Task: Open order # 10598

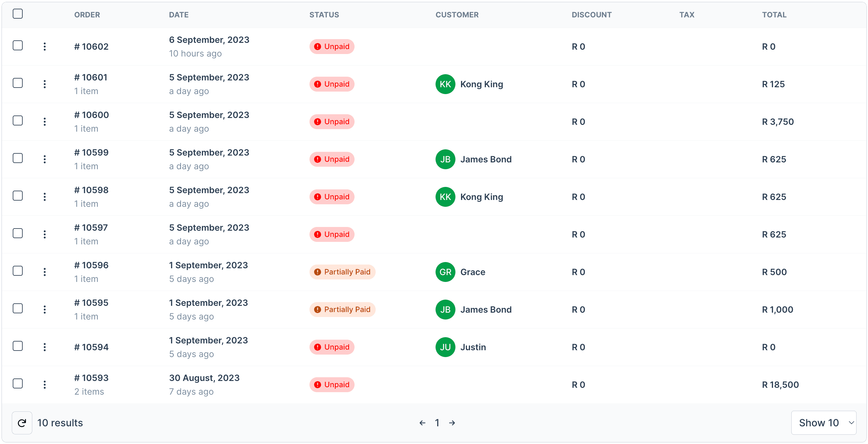Action: (91, 190)
